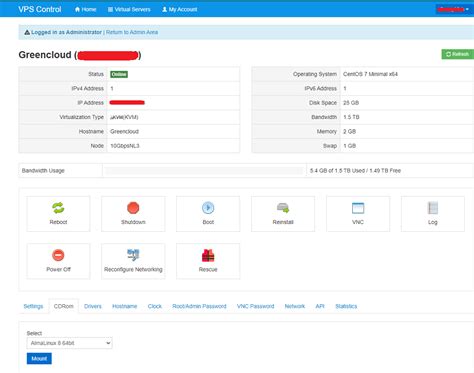Open the Network tab
The width and height of the screenshot is (474, 373).
point(295,306)
